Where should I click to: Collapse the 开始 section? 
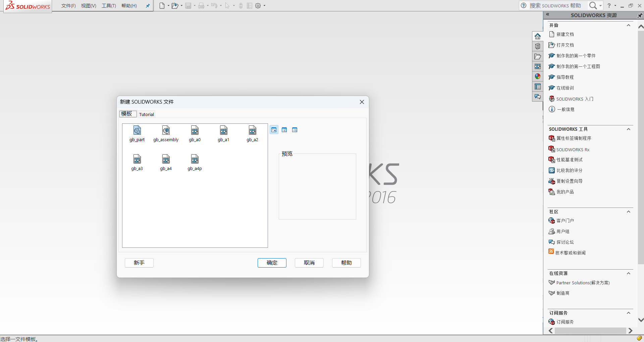[629, 25]
